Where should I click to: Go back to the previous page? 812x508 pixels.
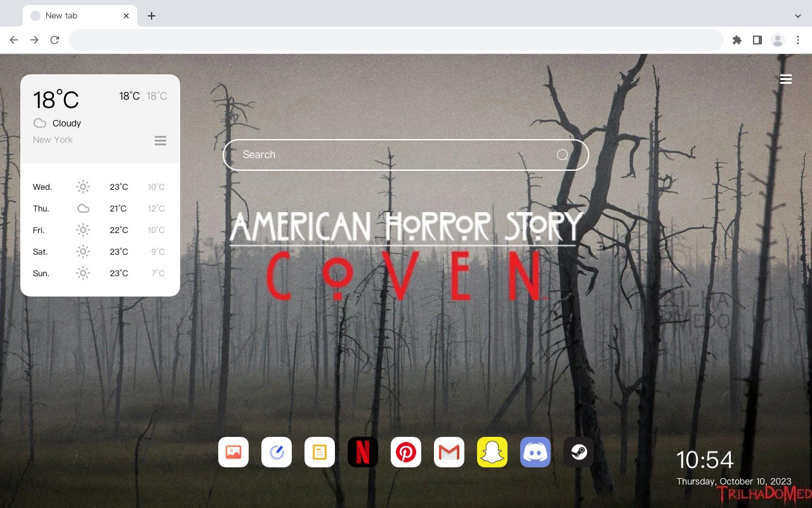(x=14, y=40)
